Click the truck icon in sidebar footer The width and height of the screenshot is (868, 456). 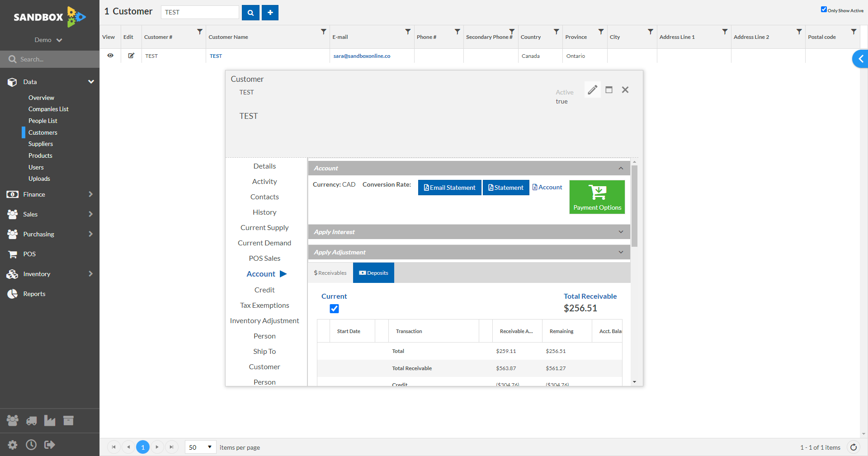[x=31, y=421]
